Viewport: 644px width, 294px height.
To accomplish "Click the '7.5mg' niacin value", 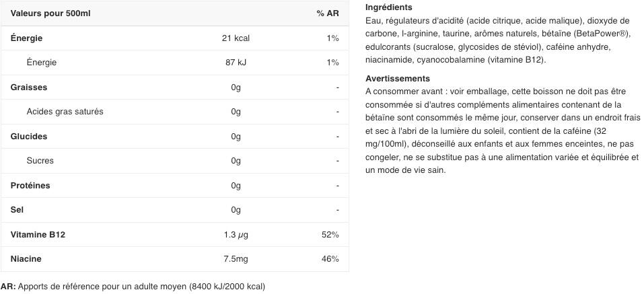I will (x=236, y=259).
